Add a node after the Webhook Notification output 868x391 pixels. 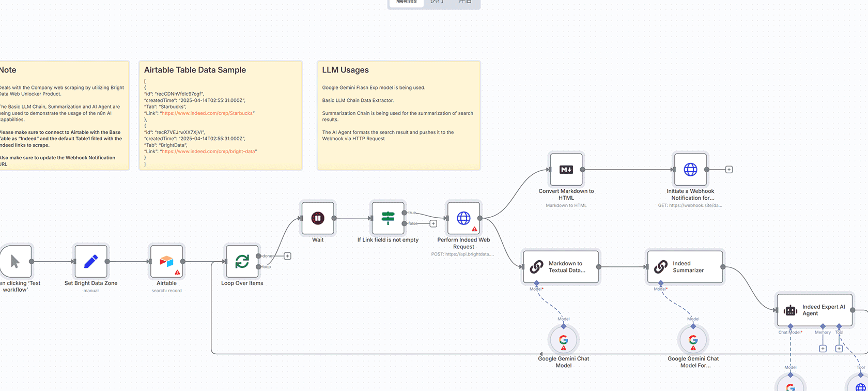click(x=729, y=170)
